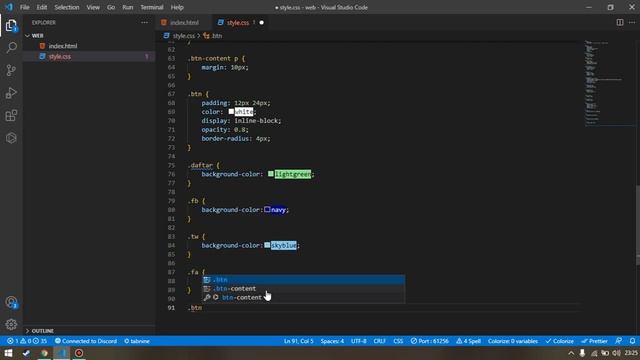Click line number 75 in the gutter
This screenshot has width=640, height=360.
click(x=171, y=165)
